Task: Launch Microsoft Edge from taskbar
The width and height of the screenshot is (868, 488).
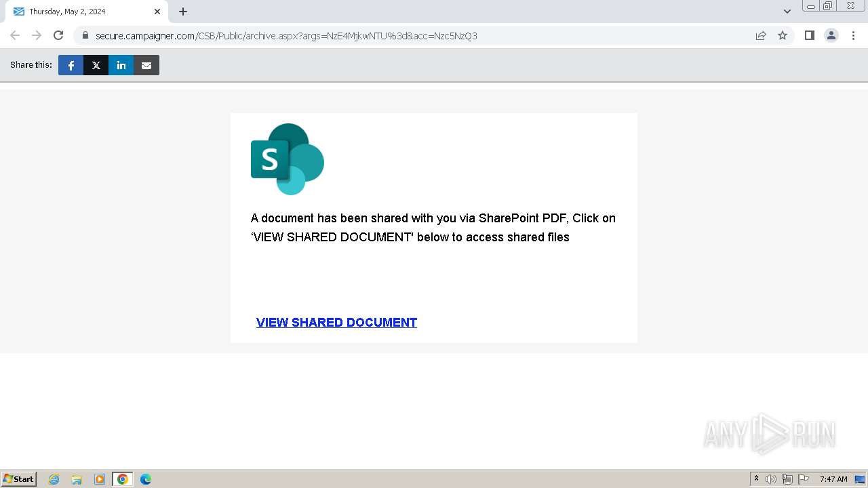Action: (146, 479)
